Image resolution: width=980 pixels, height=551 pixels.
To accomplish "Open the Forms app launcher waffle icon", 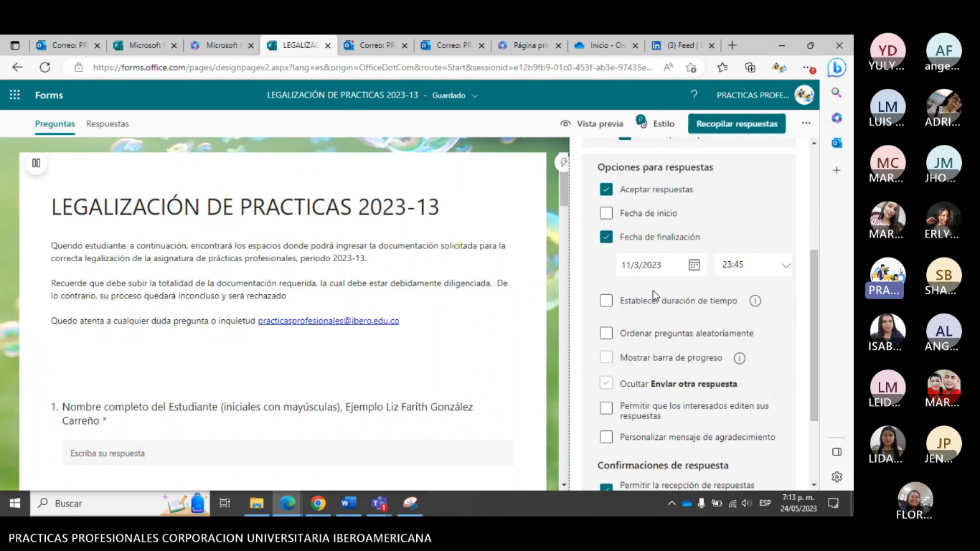I will click(14, 95).
